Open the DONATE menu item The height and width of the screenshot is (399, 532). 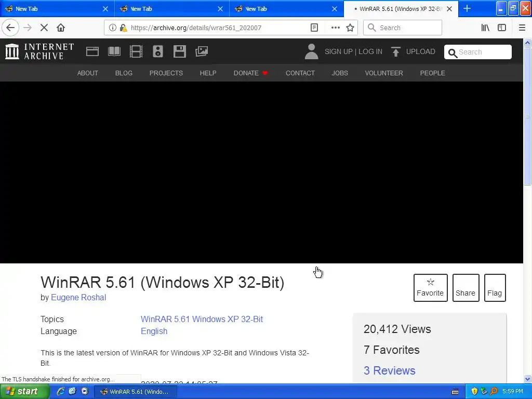pos(250,73)
